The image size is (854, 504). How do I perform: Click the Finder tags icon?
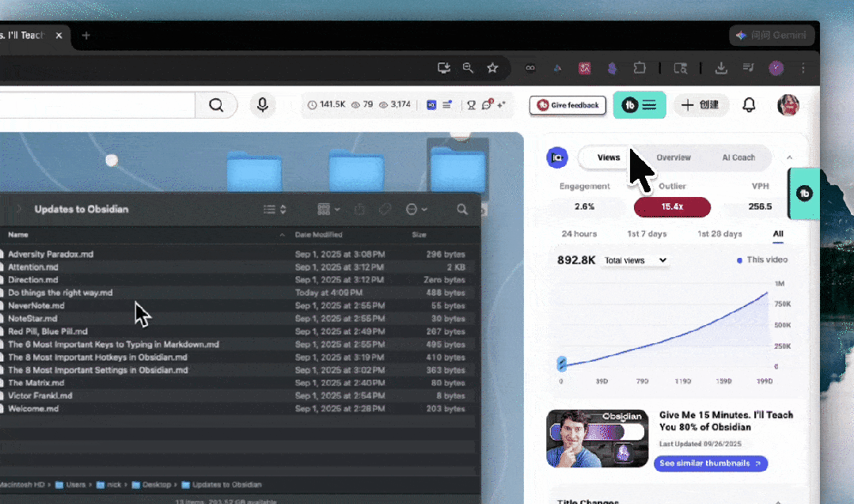tap(385, 210)
